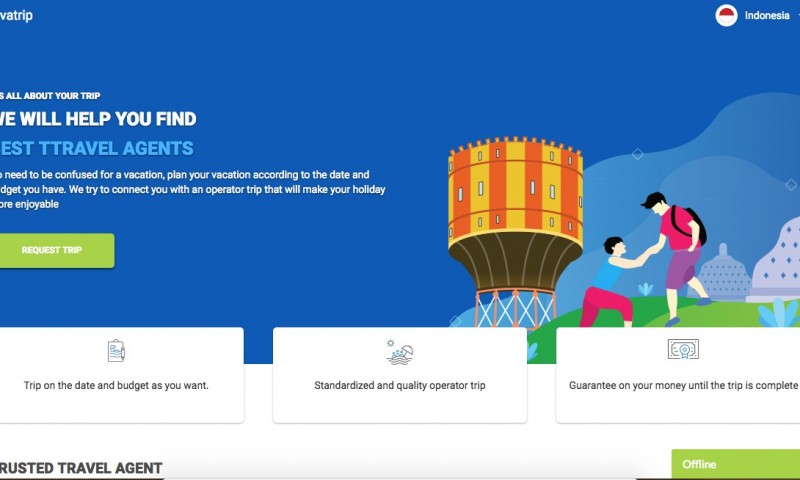
Task: Click the beach umbrella operator icon
Action: [400, 352]
